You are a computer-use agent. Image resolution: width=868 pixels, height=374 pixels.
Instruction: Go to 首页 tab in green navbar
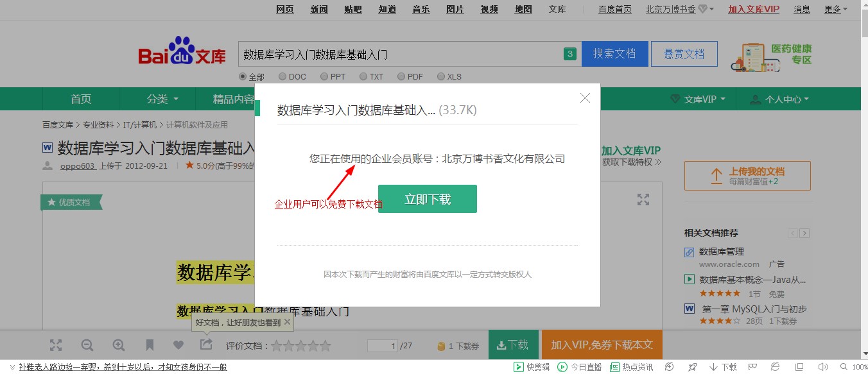pyautogui.click(x=81, y=99)
